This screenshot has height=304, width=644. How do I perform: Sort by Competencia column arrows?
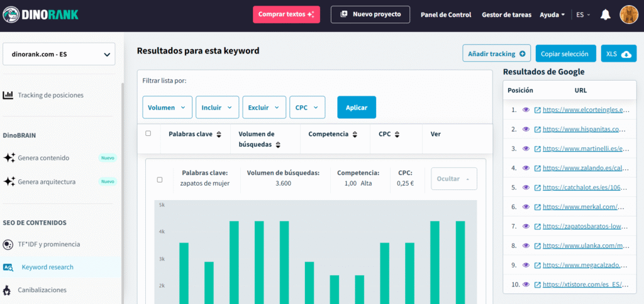pos(355,134)
